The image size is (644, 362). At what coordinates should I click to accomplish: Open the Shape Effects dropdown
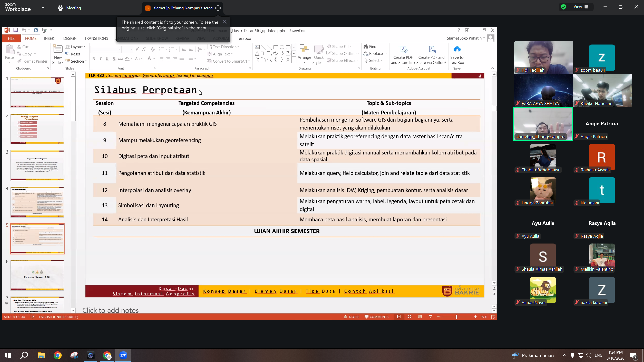click(342, 61)
